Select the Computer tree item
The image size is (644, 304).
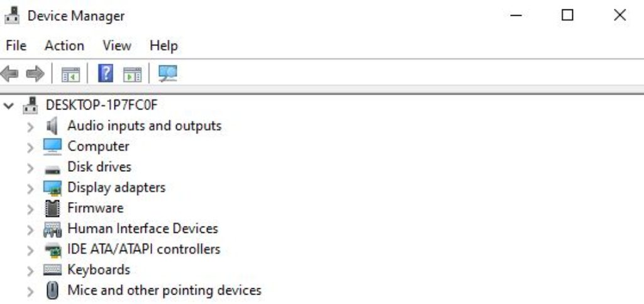(98, 146)
